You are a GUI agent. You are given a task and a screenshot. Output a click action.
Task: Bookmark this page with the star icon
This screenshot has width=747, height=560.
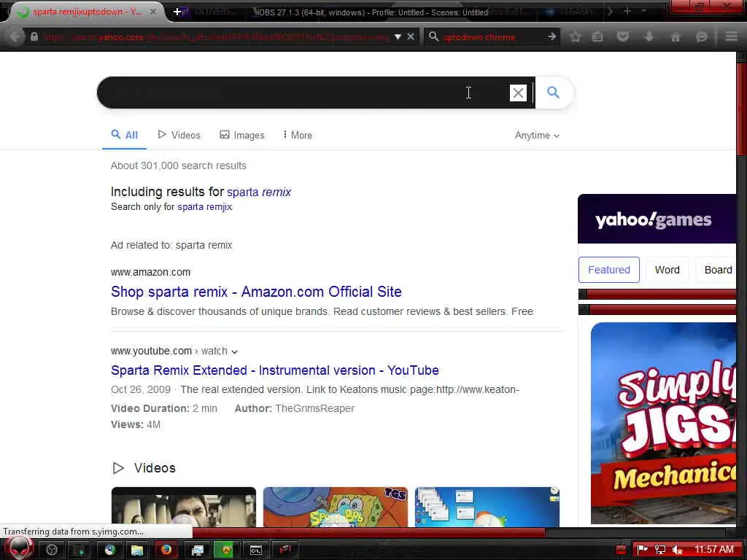(x=575, y=36)
